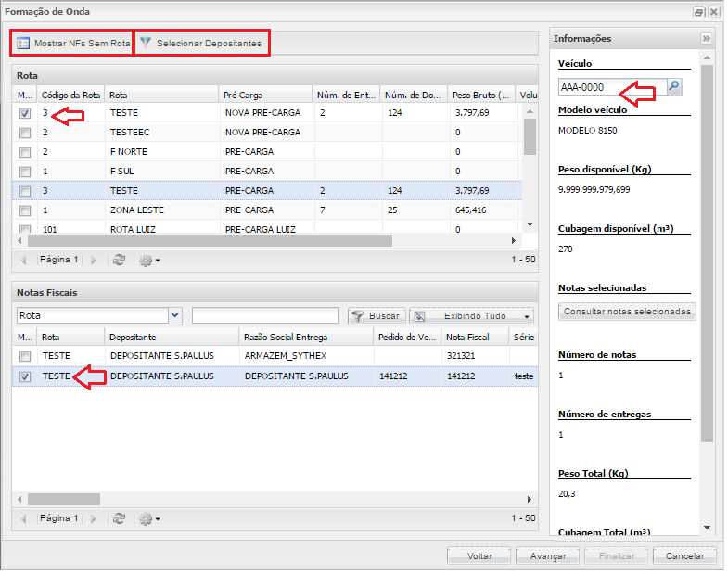Sort by Pré Carga column header
Viewport: 728px width, 574px height.
click(x=265, y=96)
